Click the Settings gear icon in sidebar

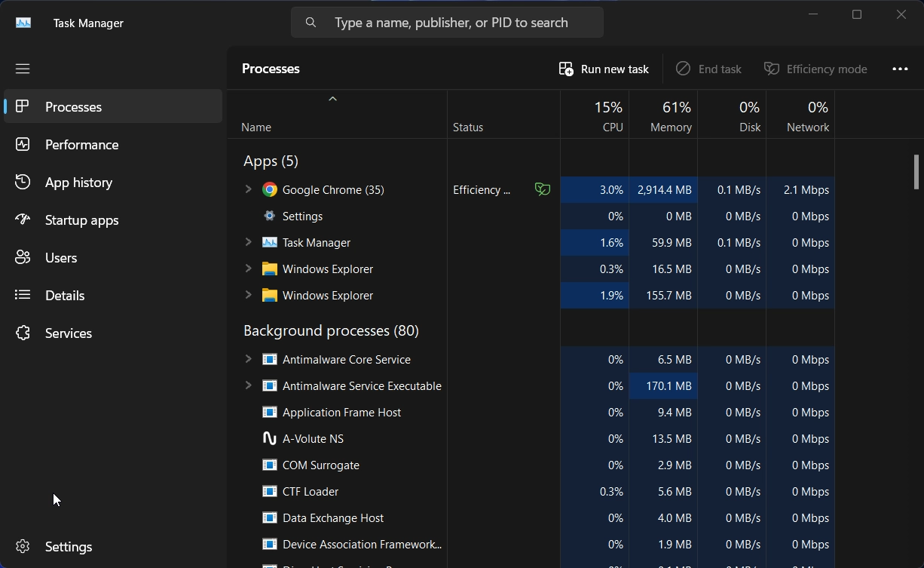tap(23, 546)
